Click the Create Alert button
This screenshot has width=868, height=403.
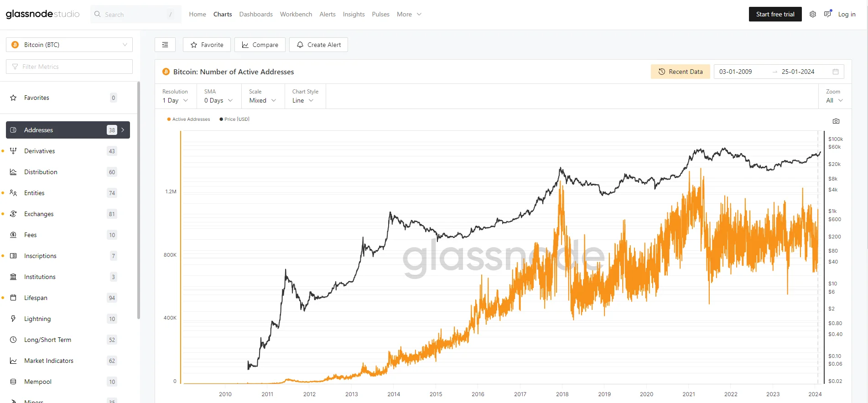point(318,45)
